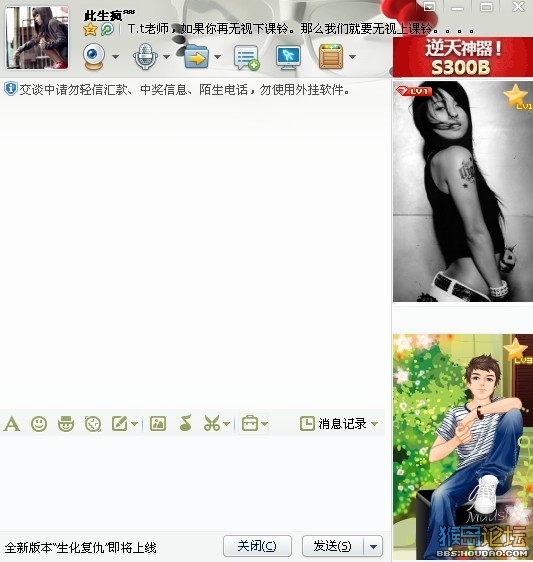Expand the applications box dropdown arrow
This screenshot has height=562, width=533.
[x=353, y=57]
